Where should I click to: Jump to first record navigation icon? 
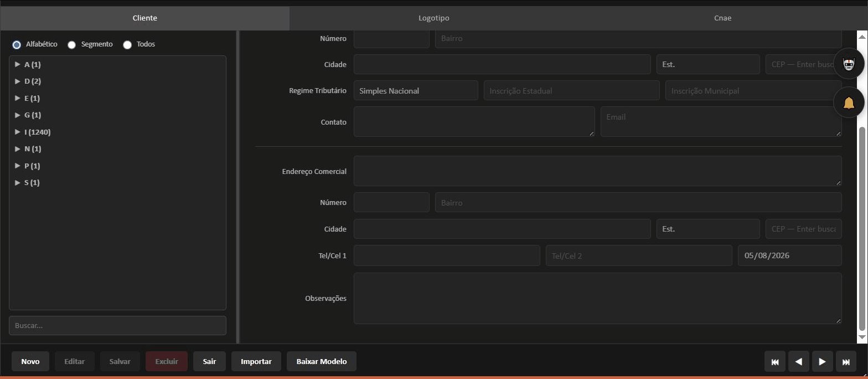[x=775, y=362]
